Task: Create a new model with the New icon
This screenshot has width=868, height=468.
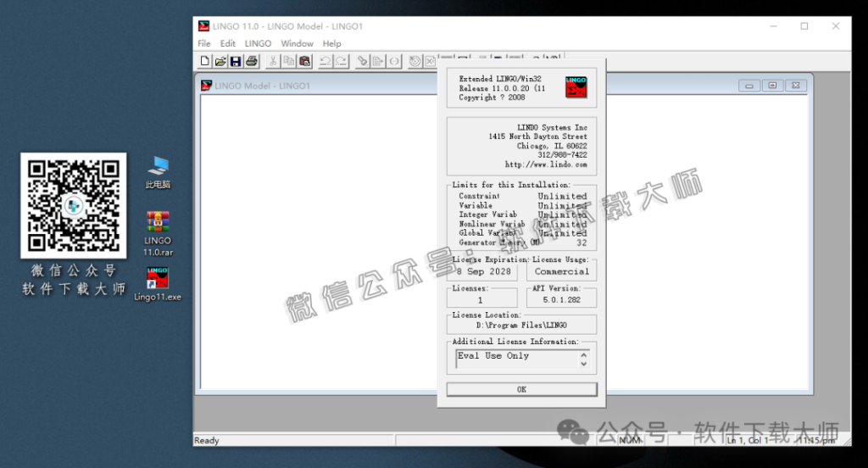Action: coord(204,61)
